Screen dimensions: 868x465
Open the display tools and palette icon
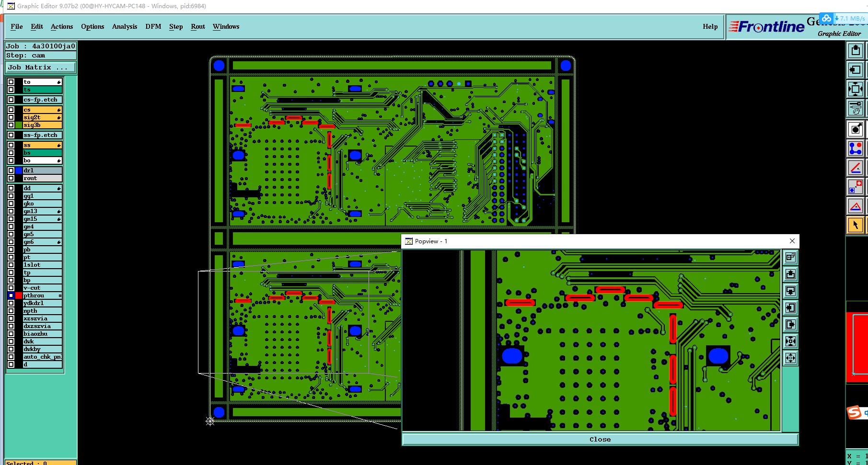tap(856, 108)
